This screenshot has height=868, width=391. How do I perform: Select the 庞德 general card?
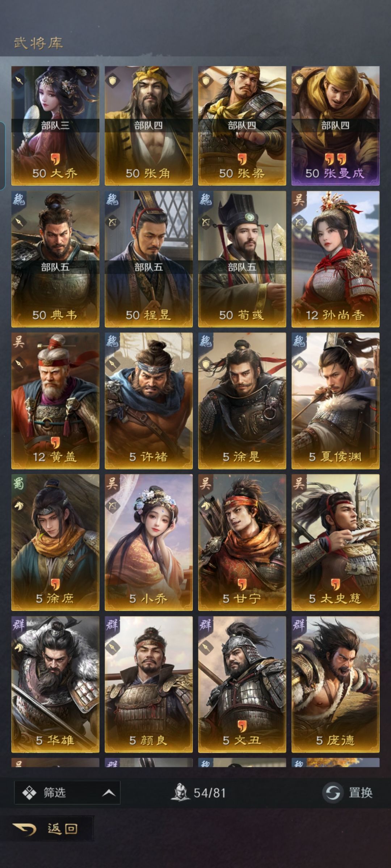point(336,684)
